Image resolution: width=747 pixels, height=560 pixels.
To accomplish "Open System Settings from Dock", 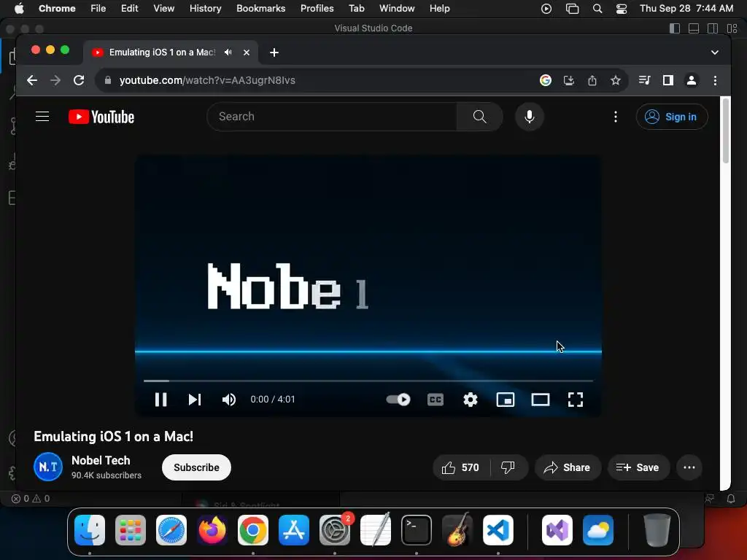I will (335, 529).
